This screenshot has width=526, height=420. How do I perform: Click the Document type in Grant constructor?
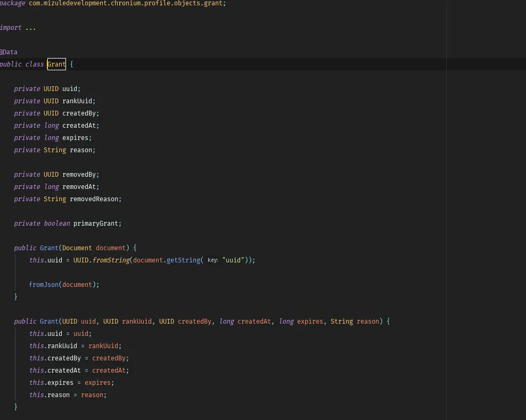(x=77, y=248)
